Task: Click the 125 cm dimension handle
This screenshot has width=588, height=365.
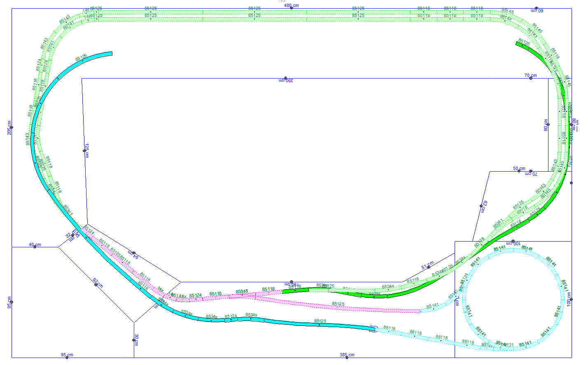Action: pyautogui.click(x=84, y=151)
